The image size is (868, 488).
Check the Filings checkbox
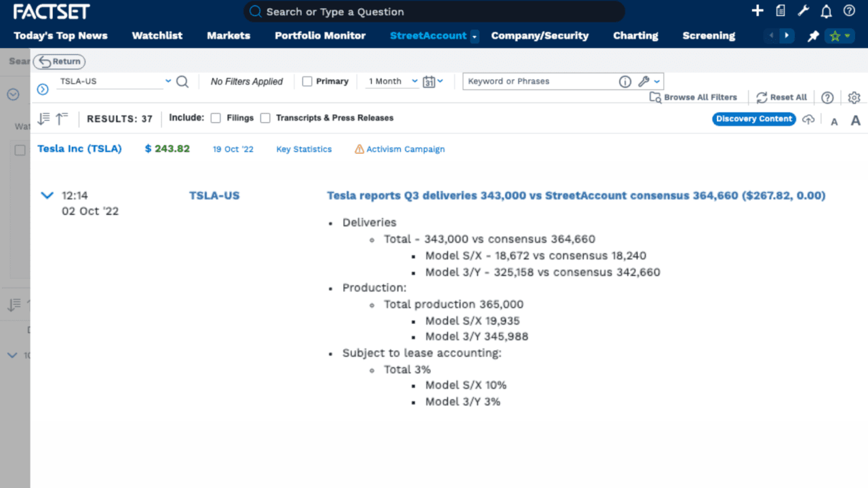tap(216, 118)
